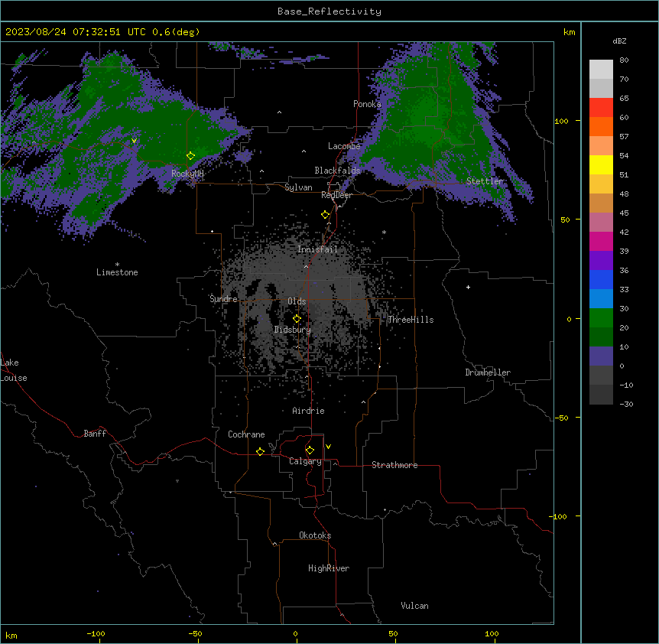Select the Sundre label
This screenshot has height=644, width=659.
[x=223, y=299]
